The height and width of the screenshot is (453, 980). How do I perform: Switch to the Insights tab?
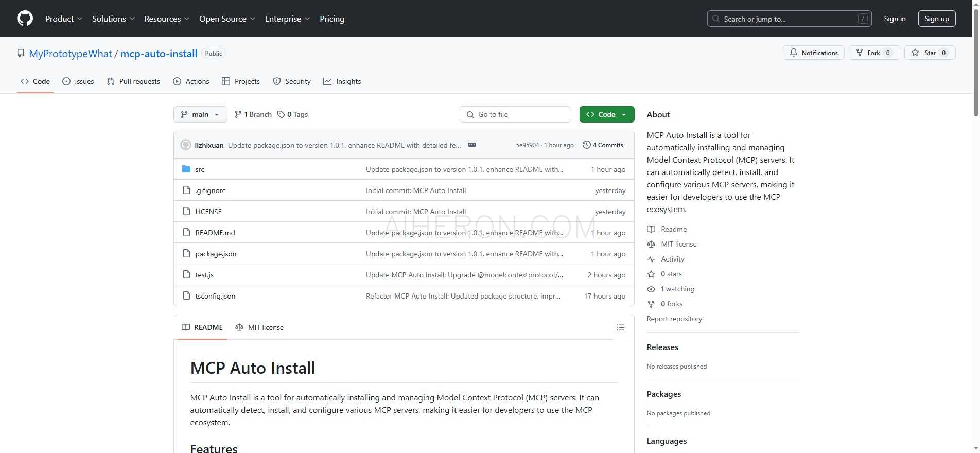pyautogui.click(x=342, y=81)
